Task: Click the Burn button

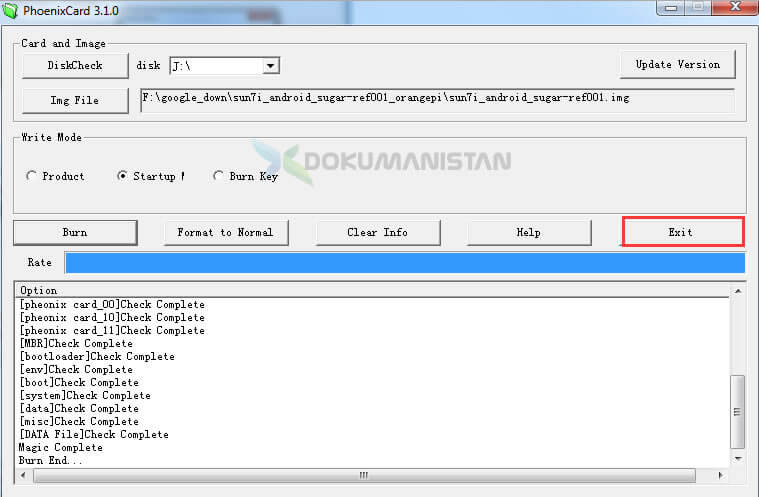Action: click(75, 233)
